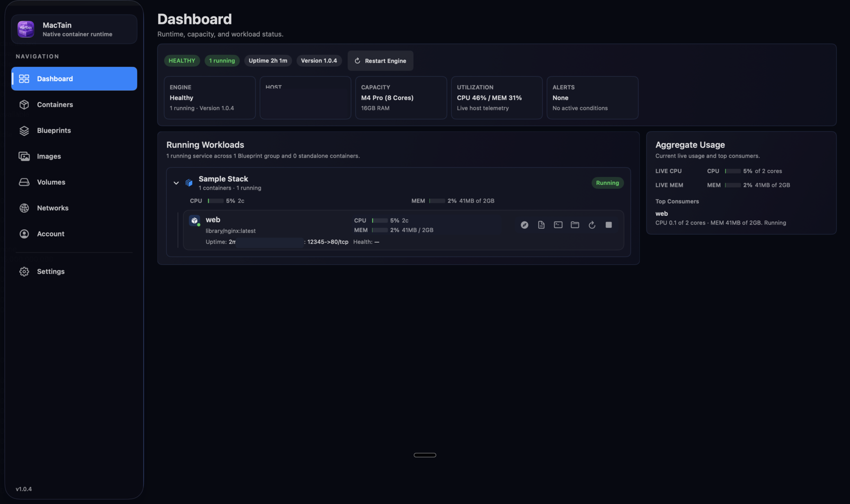This screenshot has height=504, width=850.
Task: Click the 'Sample Stack' title
Action: click(x=223, y=179)
